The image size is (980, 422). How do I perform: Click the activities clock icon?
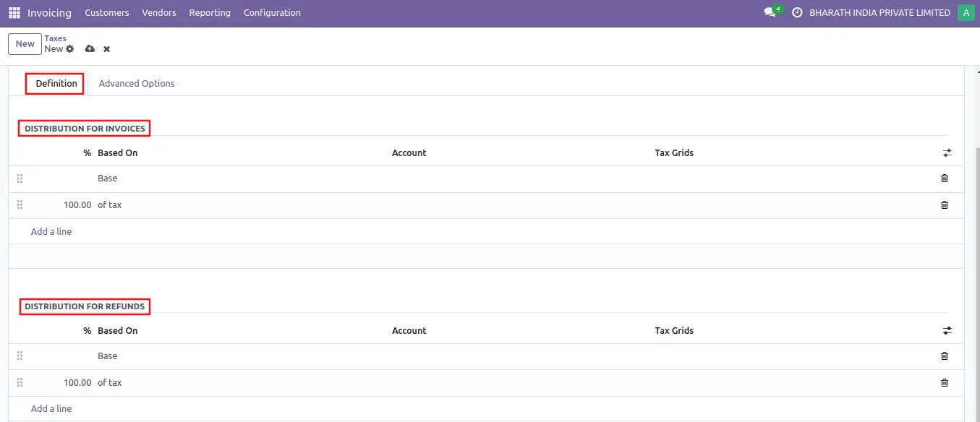[798, 13]
